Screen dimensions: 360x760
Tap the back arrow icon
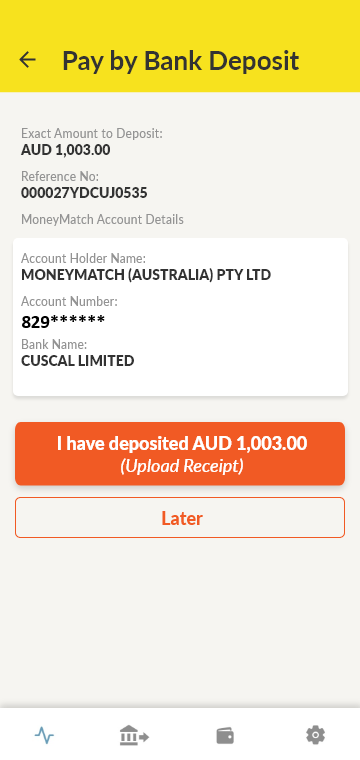pyautogui.click(x=28, y=60)
